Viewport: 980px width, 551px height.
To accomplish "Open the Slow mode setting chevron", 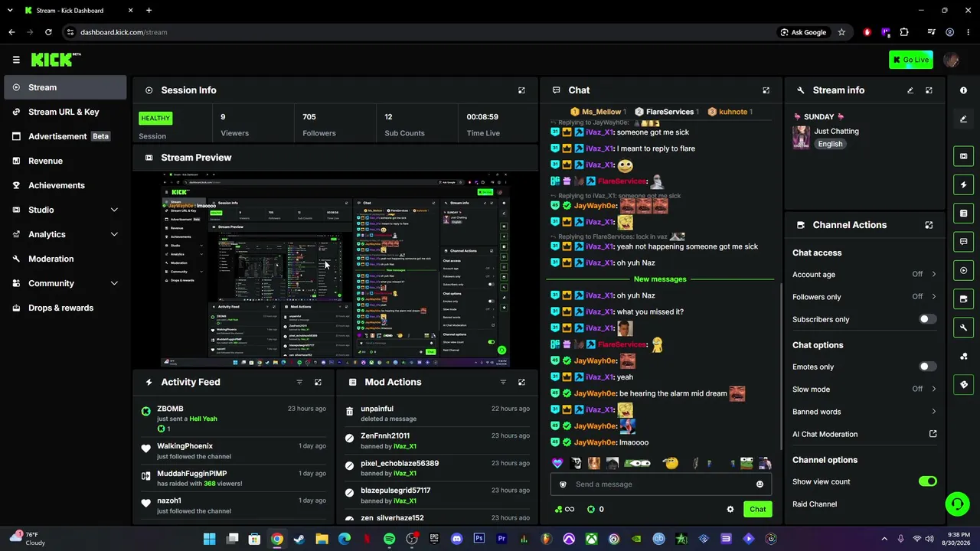I will coord(933,389).
